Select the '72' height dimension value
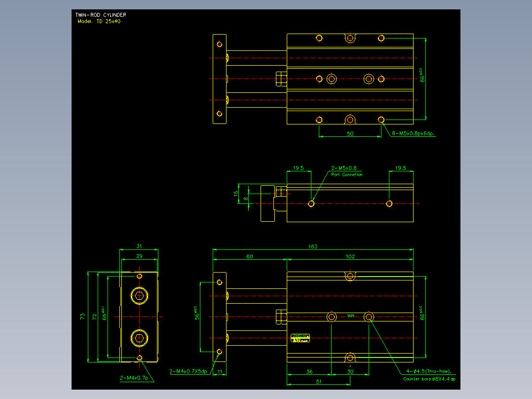This screenshot has width=532, height=399. [x=95, y=317]
